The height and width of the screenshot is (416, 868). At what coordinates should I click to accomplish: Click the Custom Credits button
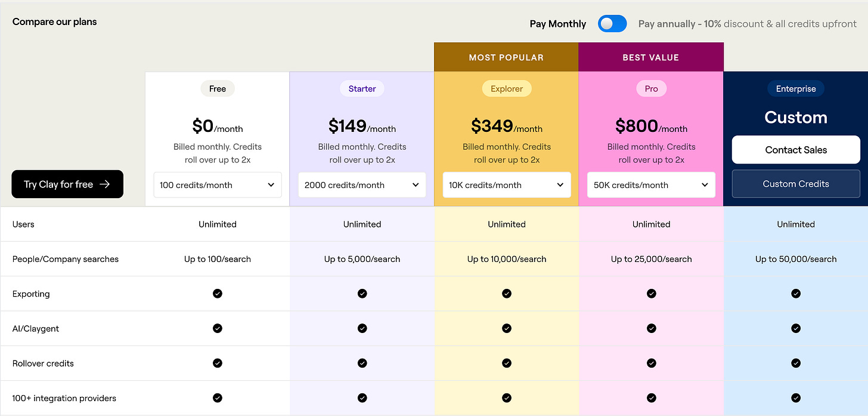tap(796, 184)
